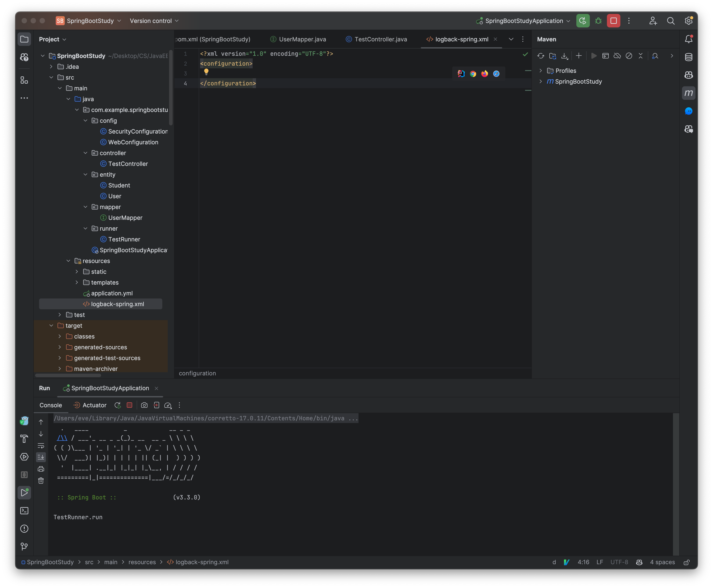Click the UTF-8 encoding in status bar
The width and height of the screenshot is (713, 588).
[619, 562]
